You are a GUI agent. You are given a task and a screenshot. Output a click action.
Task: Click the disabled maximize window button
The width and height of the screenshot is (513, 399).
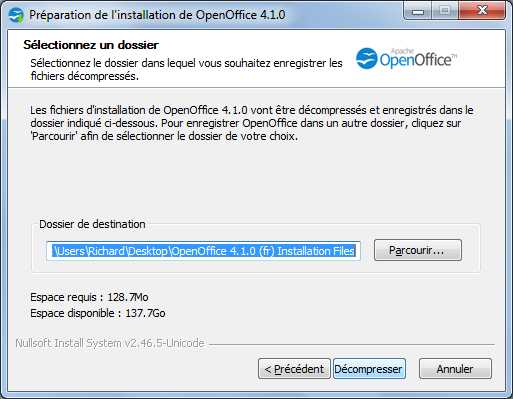445,11
